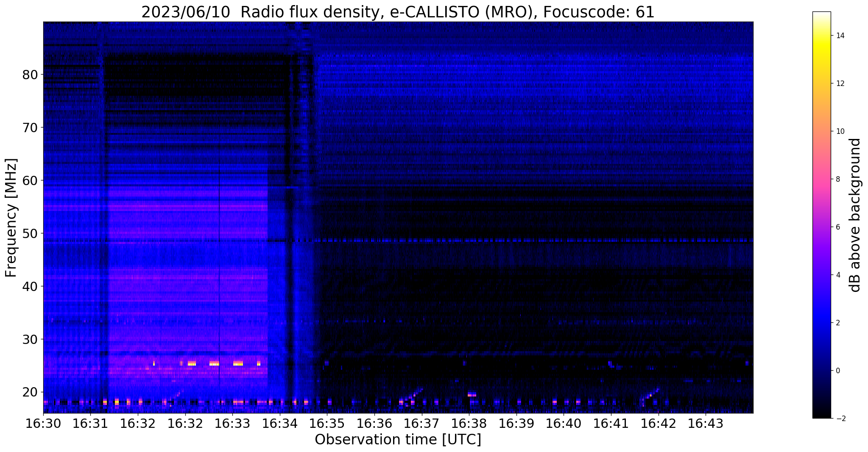Viewport: 868px width, 452px height.
Task: Pick the colorbar tick value 6
Action: (837, 227)
